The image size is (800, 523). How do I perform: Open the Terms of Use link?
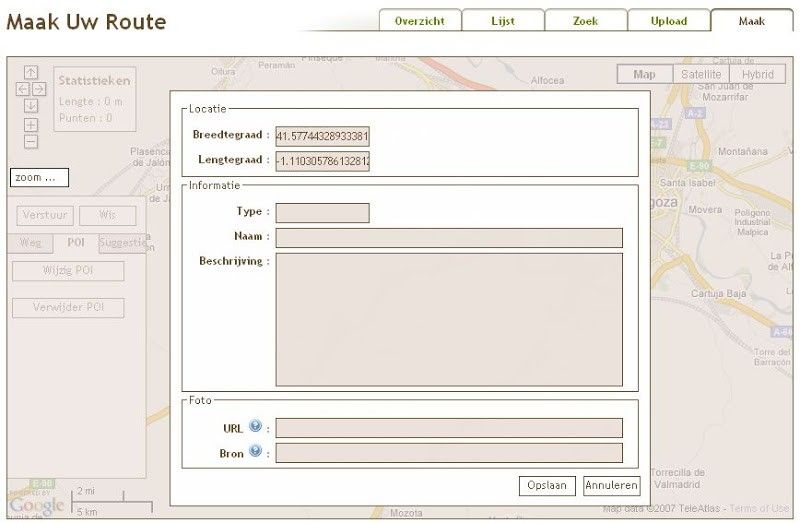click(x=759, y=509)
